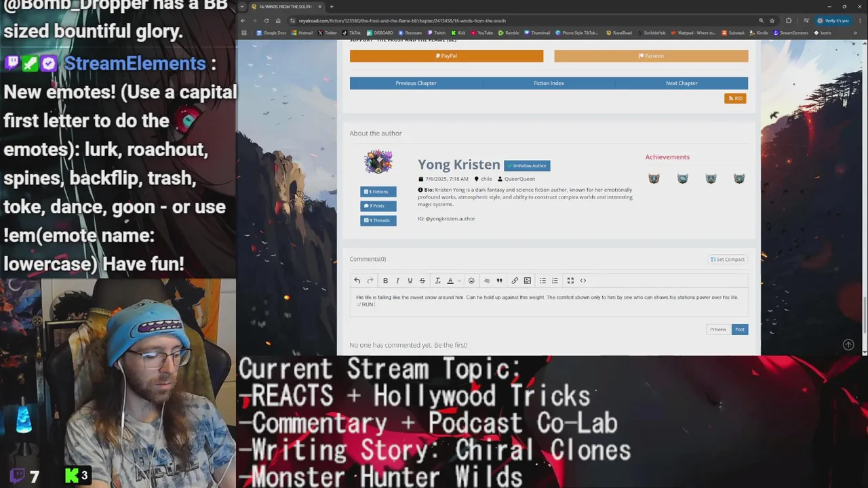Open Hotmail bookmark
Image resolution: width=868 pixels, height=488 pixels.
(302, 33)
